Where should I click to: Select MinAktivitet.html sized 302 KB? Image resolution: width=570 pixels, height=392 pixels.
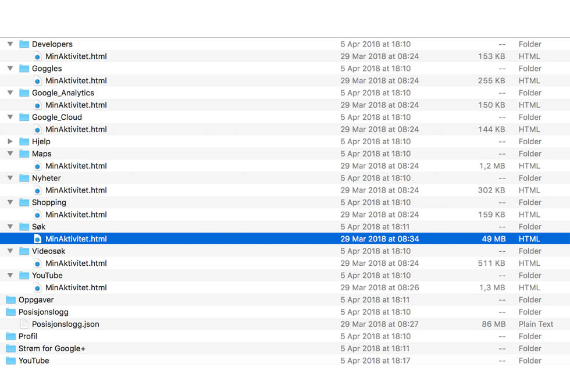(x=76, y=190)
